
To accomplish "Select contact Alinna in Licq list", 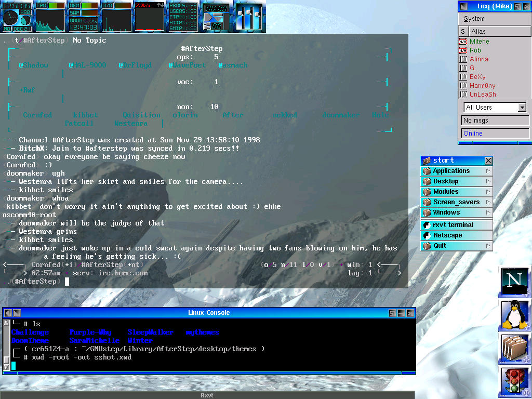I will click(x=479, y=59).
